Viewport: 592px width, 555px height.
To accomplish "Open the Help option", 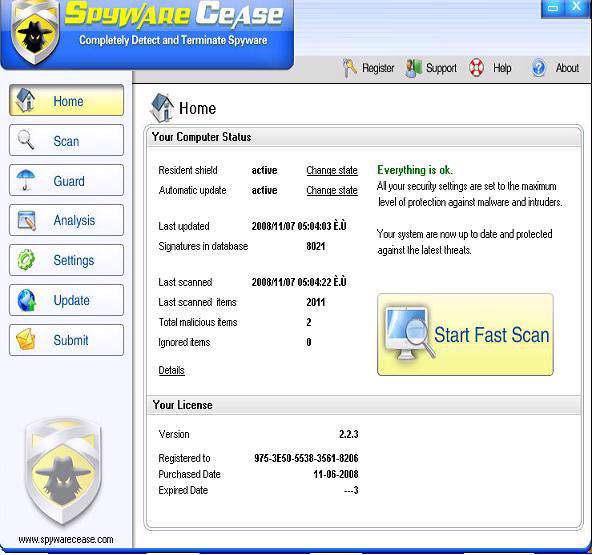I will (x=502, y=68).
